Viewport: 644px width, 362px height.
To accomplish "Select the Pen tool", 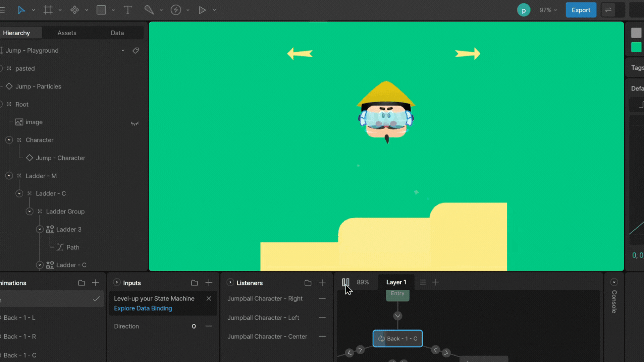I will tap(149, 10).
